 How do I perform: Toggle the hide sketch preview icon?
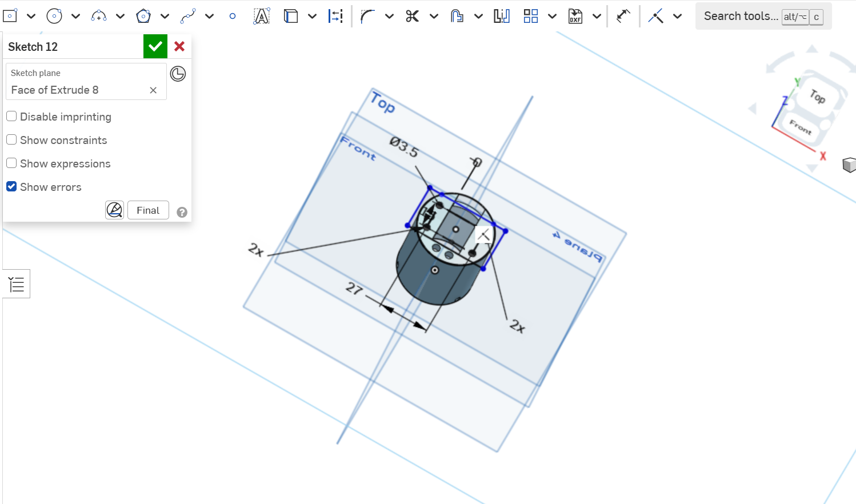pyautogui.click(x=114, y=210)
